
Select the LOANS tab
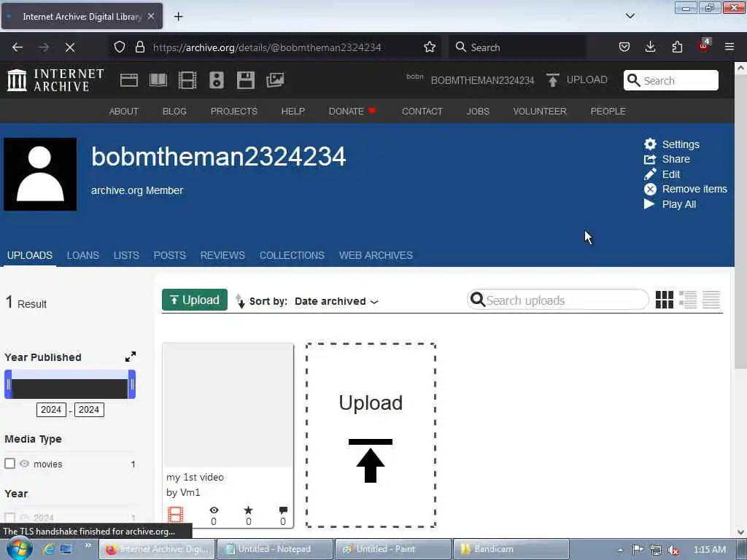83,255
